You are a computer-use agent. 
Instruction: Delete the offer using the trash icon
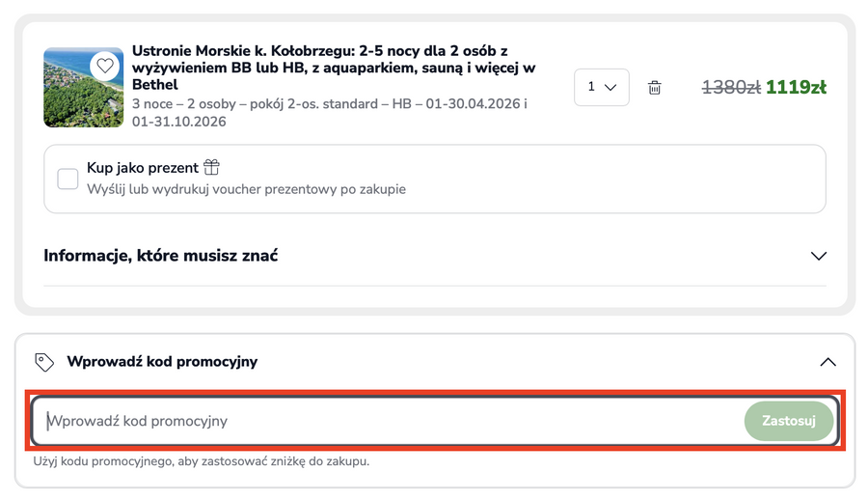(x=655, y=88)
